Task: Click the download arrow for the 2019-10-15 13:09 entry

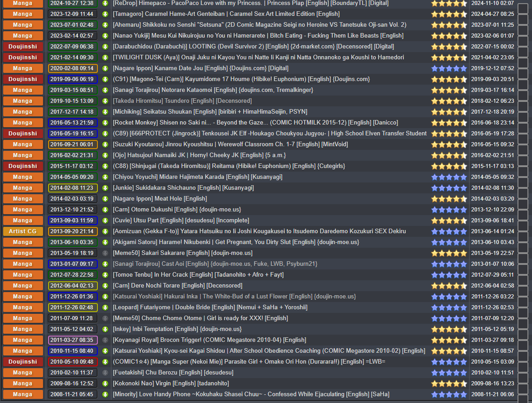Action: coord(105,101)
